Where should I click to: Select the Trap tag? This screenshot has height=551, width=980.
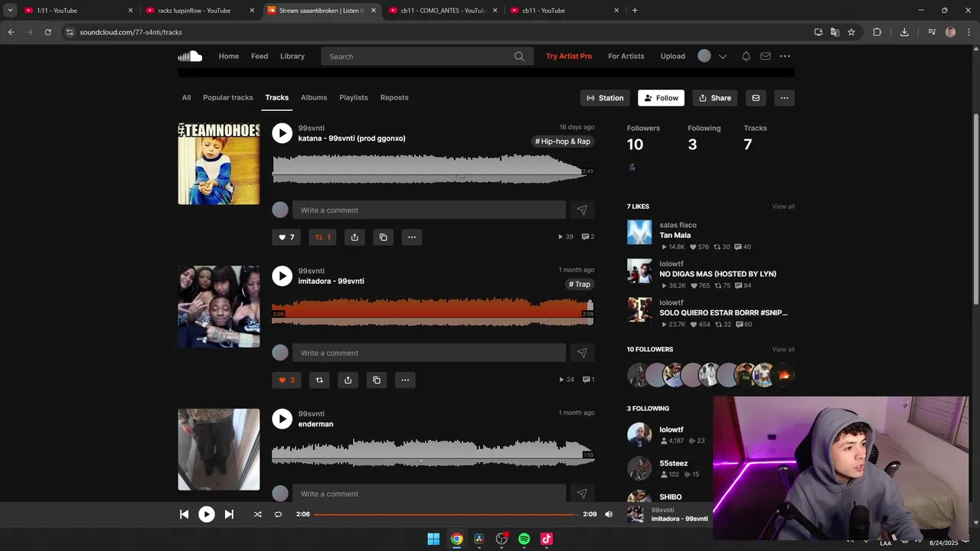(580, 284)
